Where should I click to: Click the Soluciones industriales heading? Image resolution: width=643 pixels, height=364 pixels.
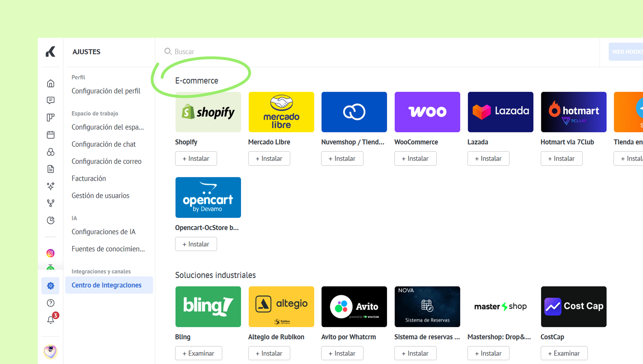tap(215, 275)
